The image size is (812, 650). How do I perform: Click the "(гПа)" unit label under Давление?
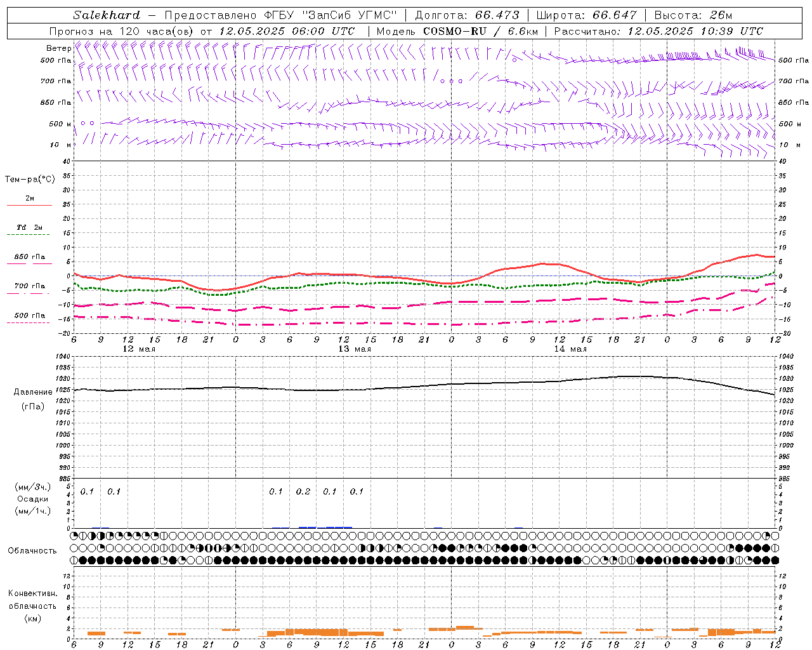(x=33, y=407)
